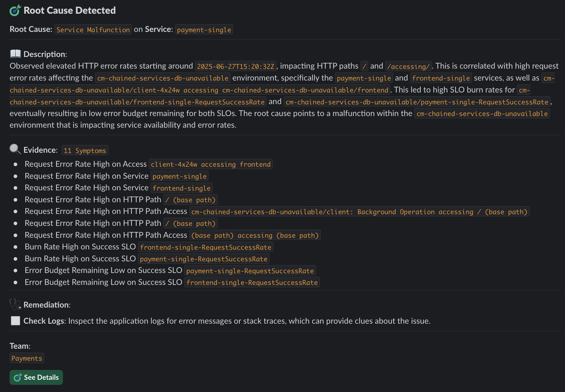Image resolution: width=565 pixels, height=392 pixels.
Task: Click the Payments team tag
Action: (27, 358)
